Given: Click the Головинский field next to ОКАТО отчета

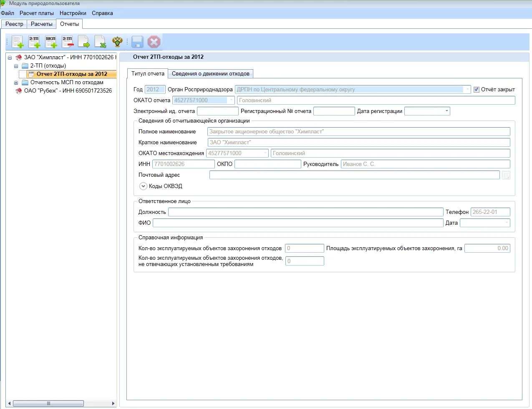Looking at the screenshot, I should (376, 100).
